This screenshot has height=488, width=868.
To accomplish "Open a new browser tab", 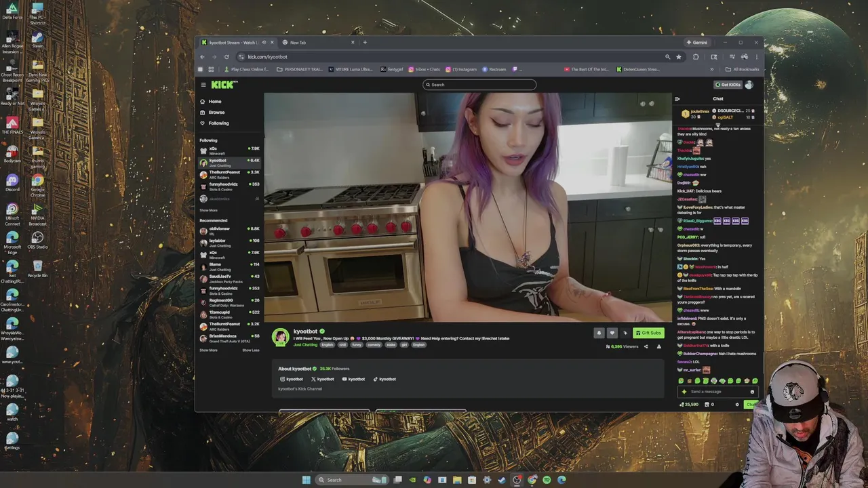I will (x=365, y=42).
